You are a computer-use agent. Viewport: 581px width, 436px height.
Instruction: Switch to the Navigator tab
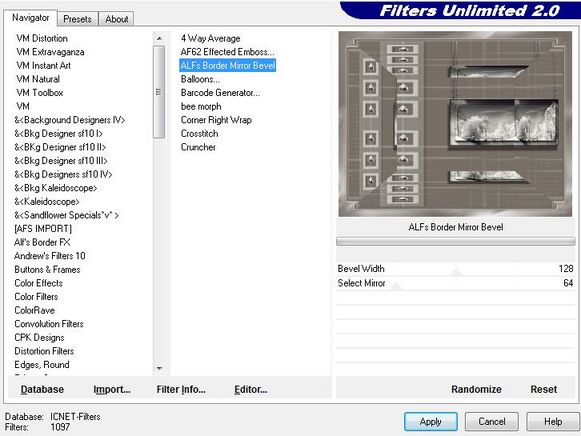tap(30, 18)
